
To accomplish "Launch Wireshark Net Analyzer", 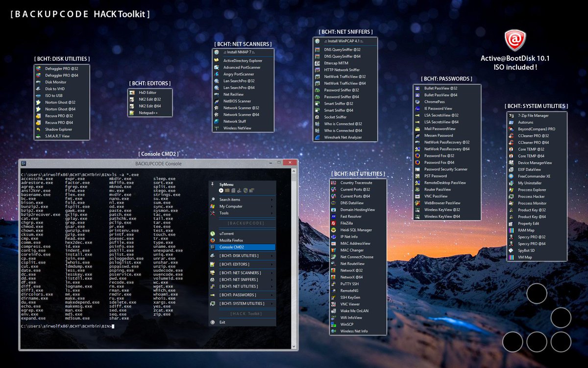I will (345, 137).
